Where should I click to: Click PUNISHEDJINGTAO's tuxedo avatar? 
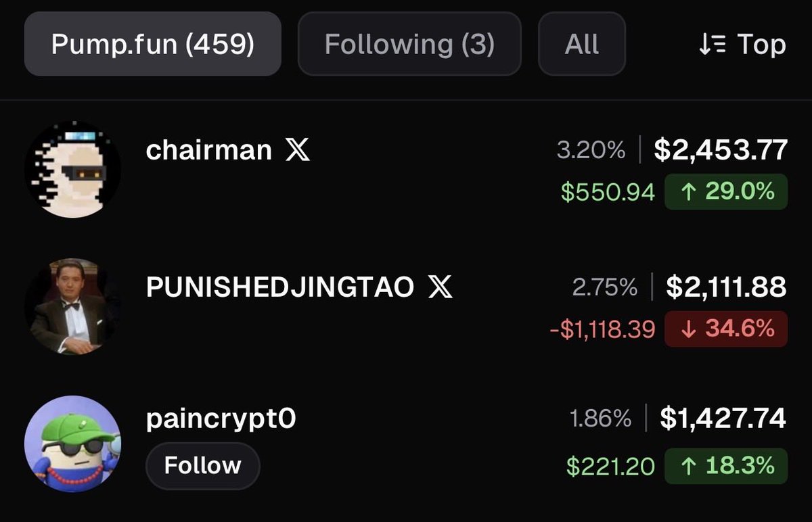point(72,306)
